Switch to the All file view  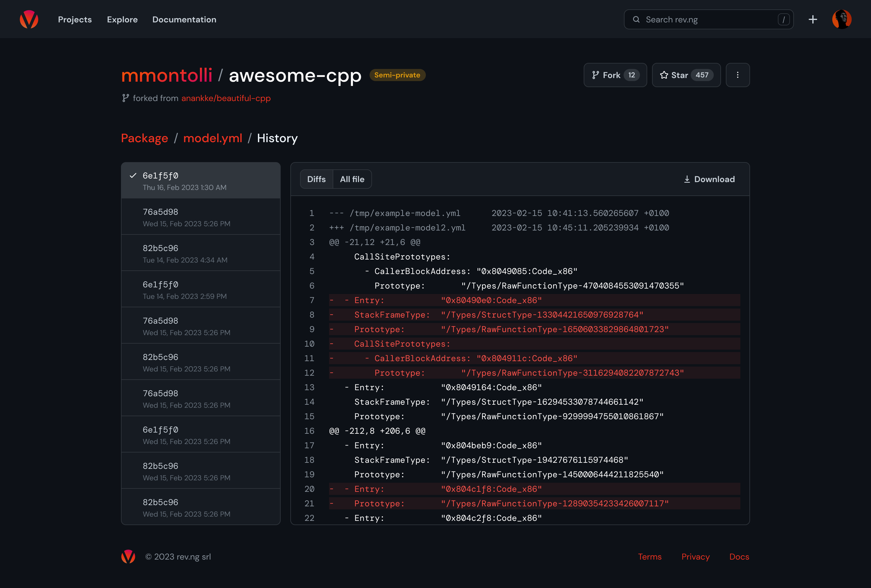click(352, 179)
